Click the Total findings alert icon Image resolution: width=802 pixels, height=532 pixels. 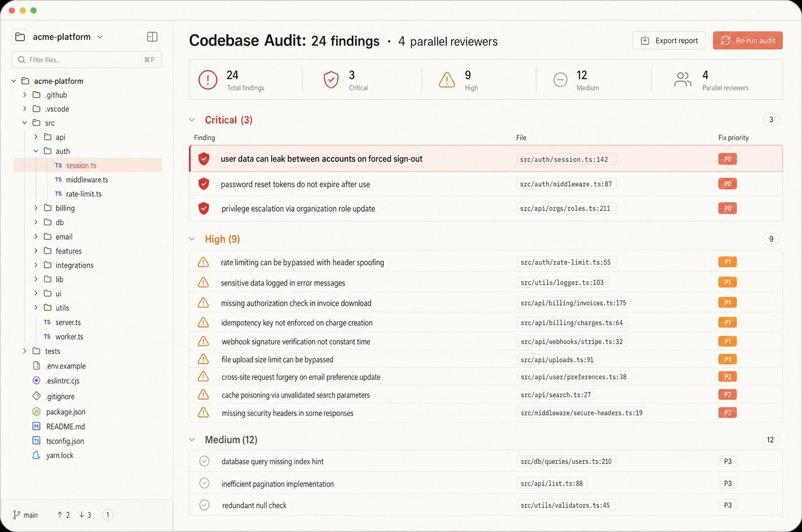(x=207, y=80)
